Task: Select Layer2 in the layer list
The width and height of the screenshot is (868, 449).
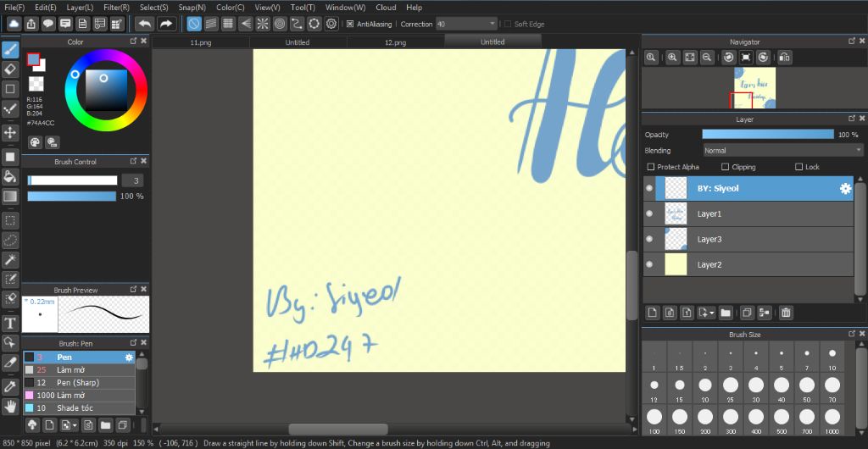Action: point(748,264)
